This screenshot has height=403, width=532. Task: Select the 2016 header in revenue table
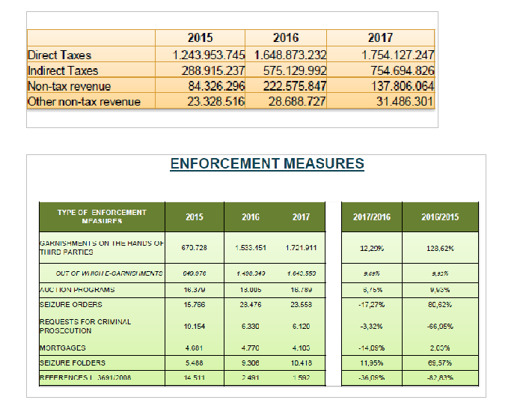(286, 37)
